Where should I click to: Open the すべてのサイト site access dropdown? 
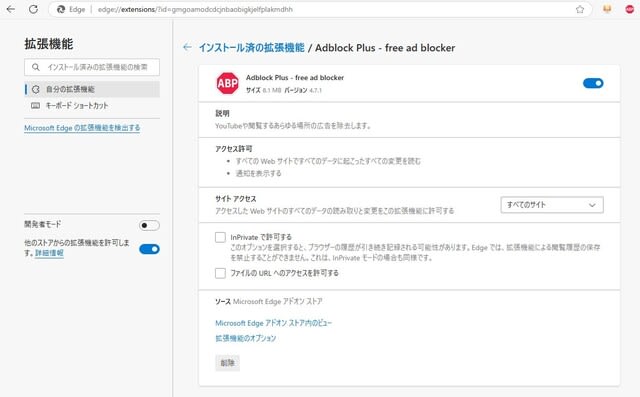(552, 205)
